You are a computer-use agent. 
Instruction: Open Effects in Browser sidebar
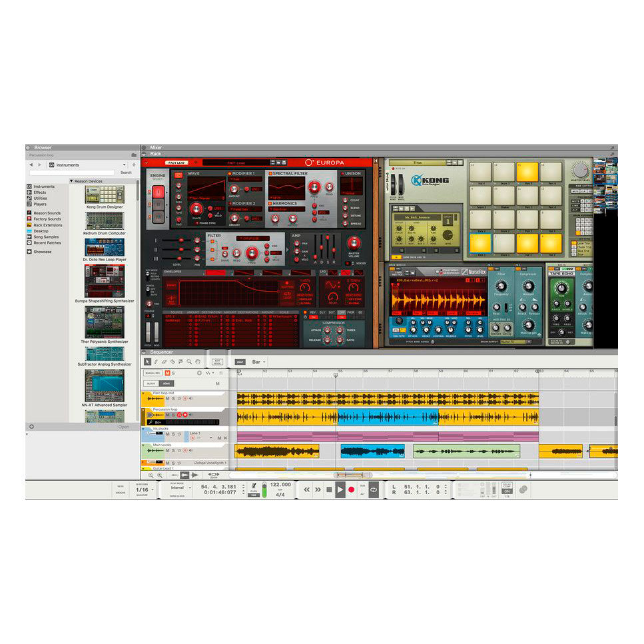37,192
